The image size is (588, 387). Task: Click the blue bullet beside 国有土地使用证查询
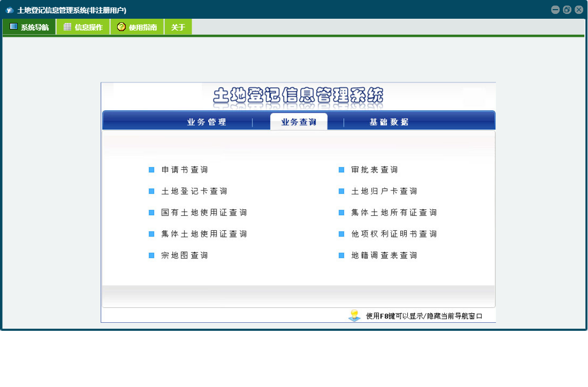151,213
